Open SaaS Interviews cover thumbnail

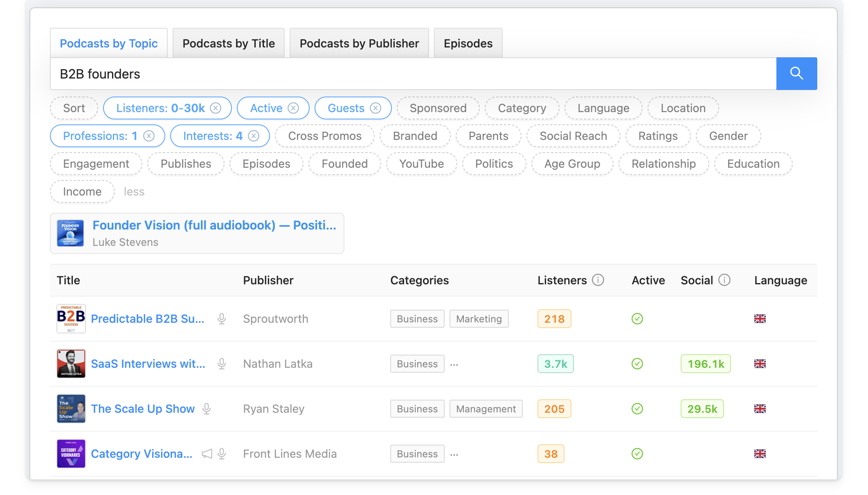coord(71,364)
